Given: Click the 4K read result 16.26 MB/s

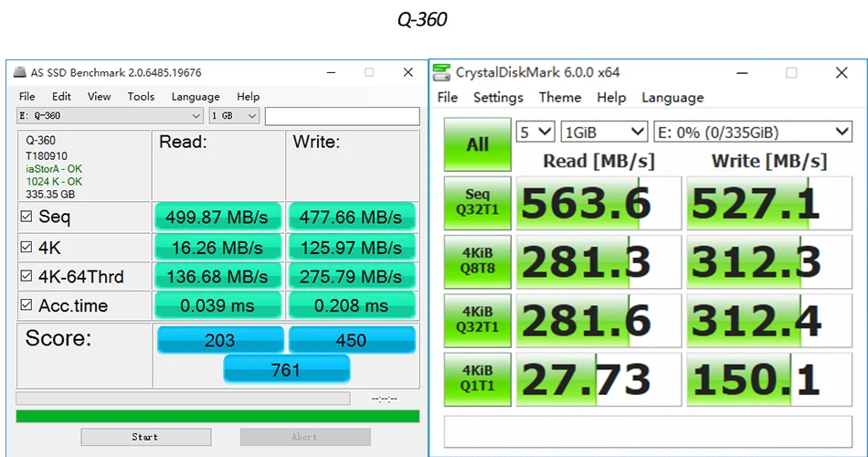Looking at the screenshot, I should pos(217,248).
